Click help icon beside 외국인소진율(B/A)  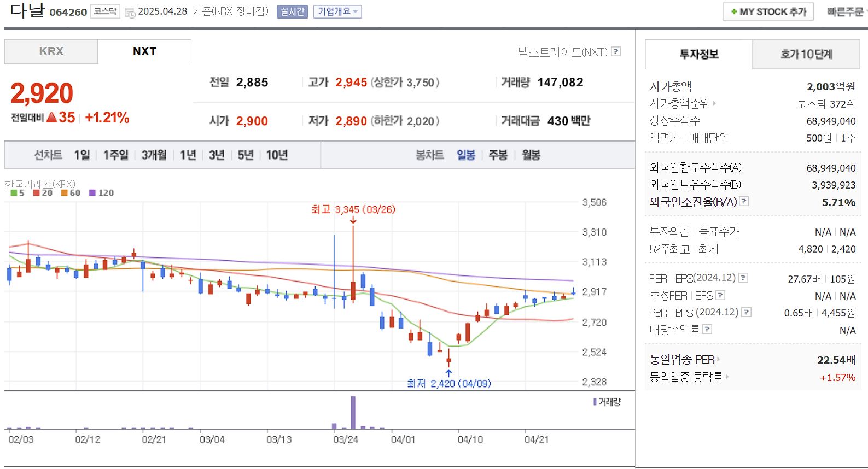point(744,201)
